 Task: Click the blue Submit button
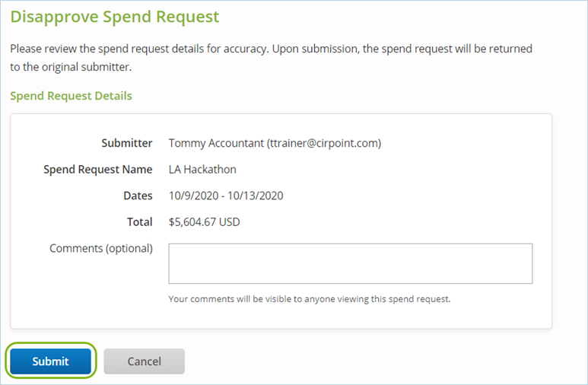click(x=50, y=361)
